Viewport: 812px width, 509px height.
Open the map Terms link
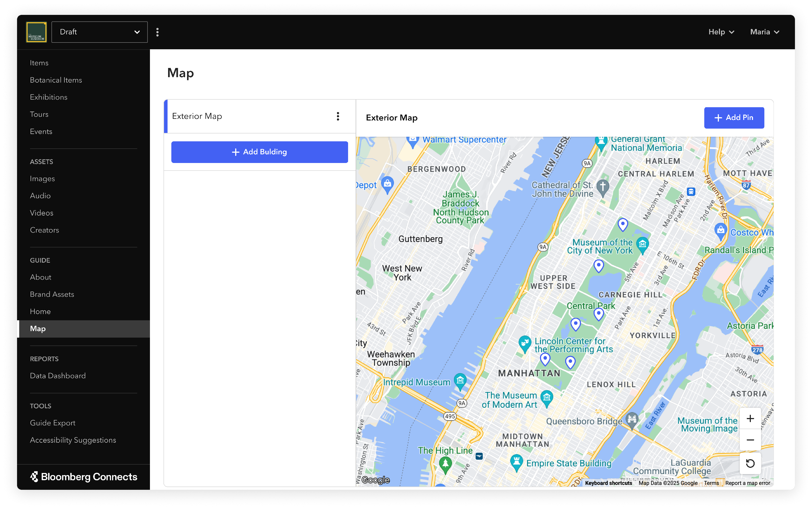[711, 484]
